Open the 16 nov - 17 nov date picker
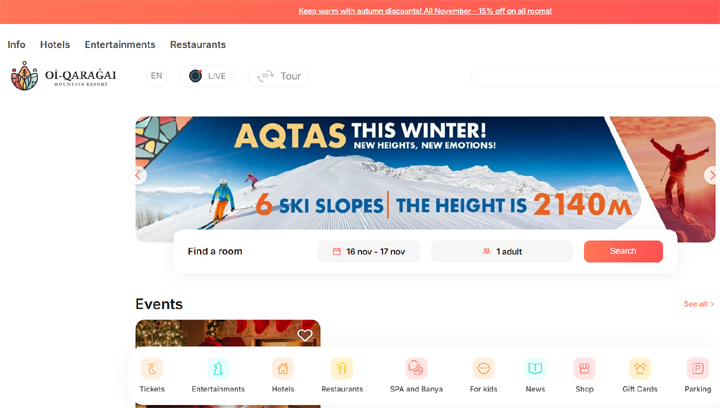Image resolution: width=720 pixels, height=408 pixels. click(369, 252)
